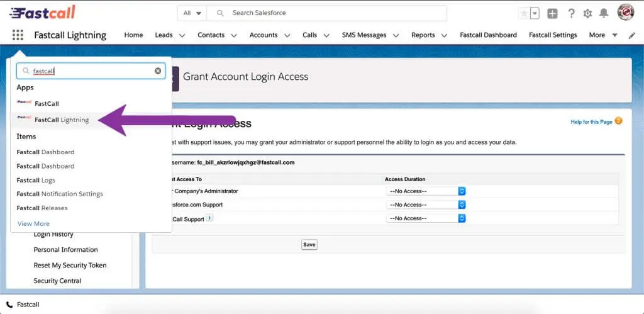This screenshot has height=314, width=644.
Task: Open the Help question mark icon
Action: tap(571, 13)
